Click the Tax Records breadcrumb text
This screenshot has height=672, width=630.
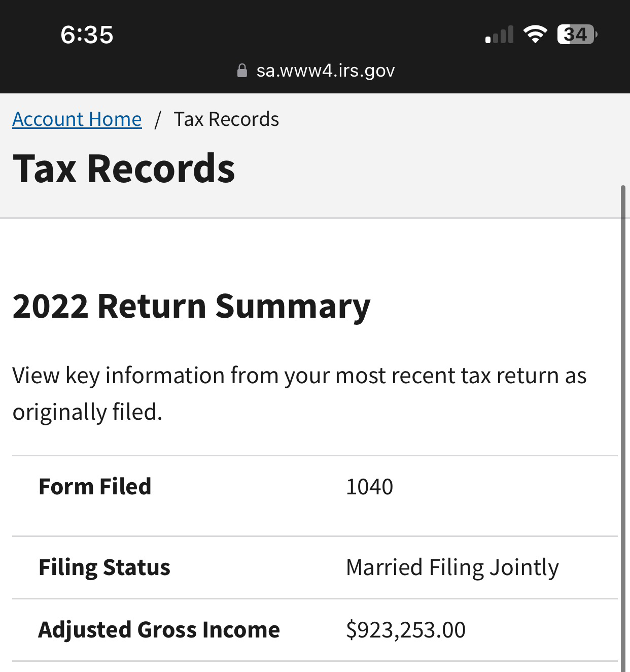226,119
